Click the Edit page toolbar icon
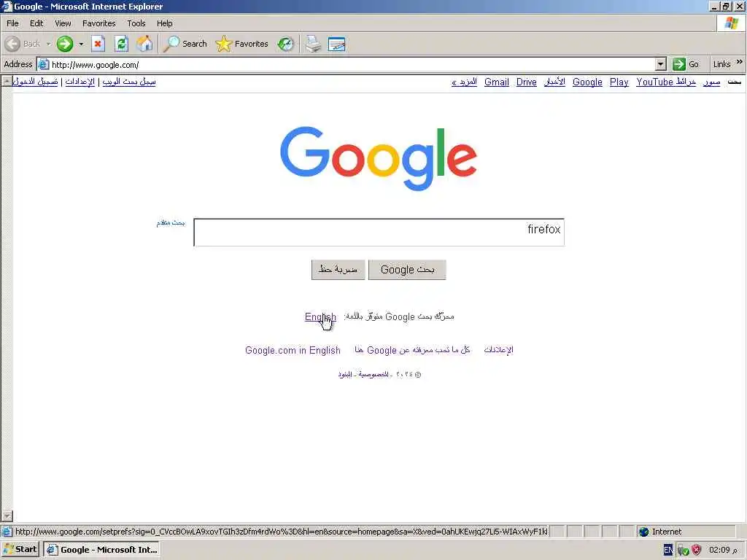 click(336, 44)
